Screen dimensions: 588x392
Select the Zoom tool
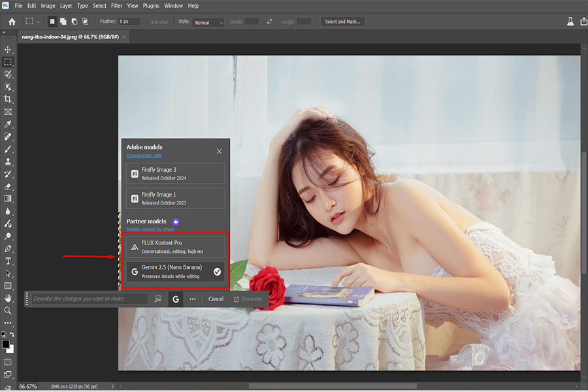tap(8, 310)
